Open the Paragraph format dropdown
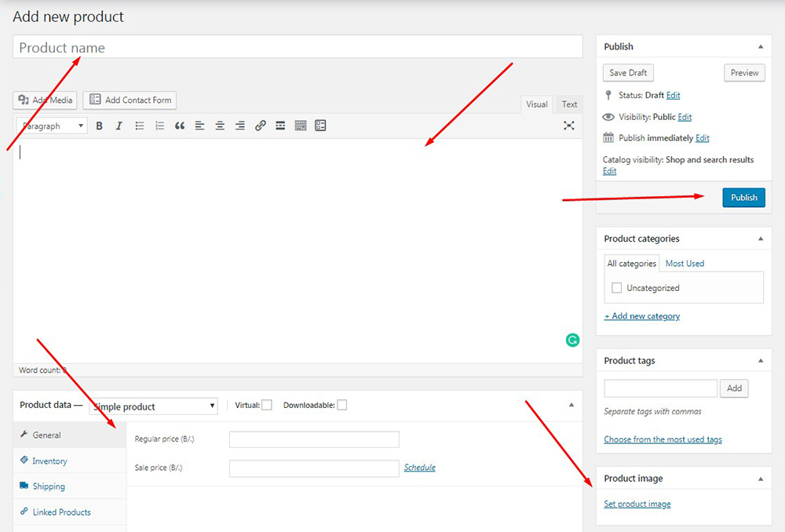 [x=53, y=126]
